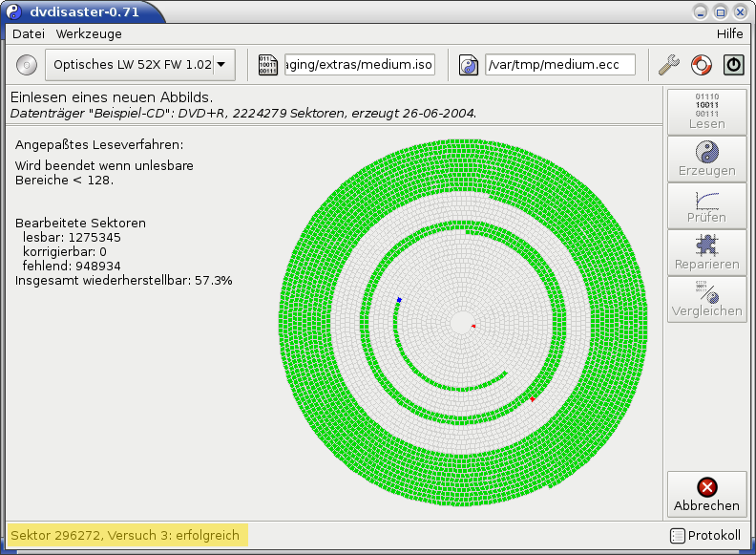Start the Vergleichen compare function
The width and height of the screenshot is (756, 555).
pyautogui.click(x=706, y=299)
